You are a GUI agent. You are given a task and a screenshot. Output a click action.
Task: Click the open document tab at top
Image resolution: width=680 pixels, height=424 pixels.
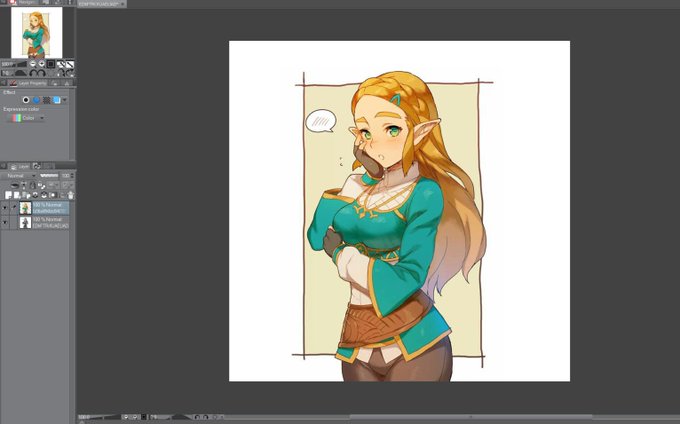[x=102, y=3]
